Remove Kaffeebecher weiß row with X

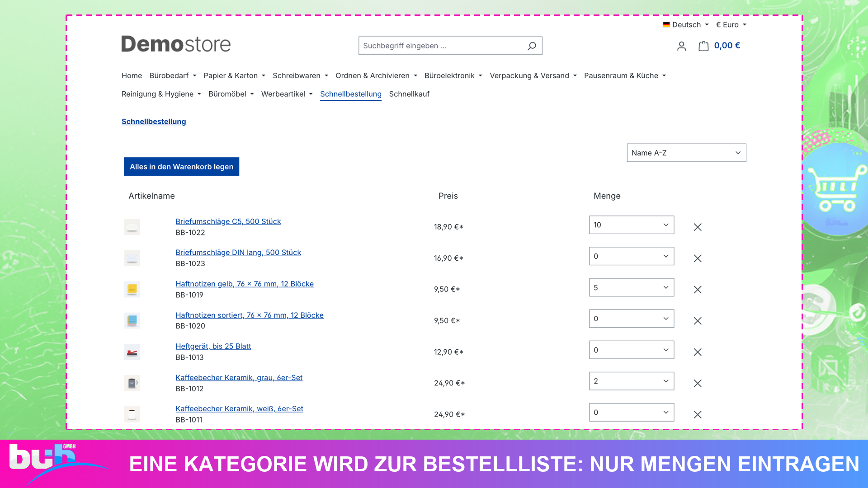698,414
